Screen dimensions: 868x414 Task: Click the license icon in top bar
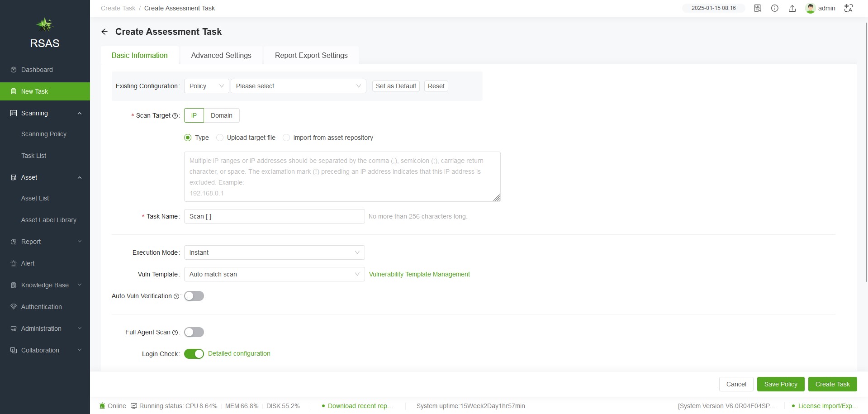(758, 8)
